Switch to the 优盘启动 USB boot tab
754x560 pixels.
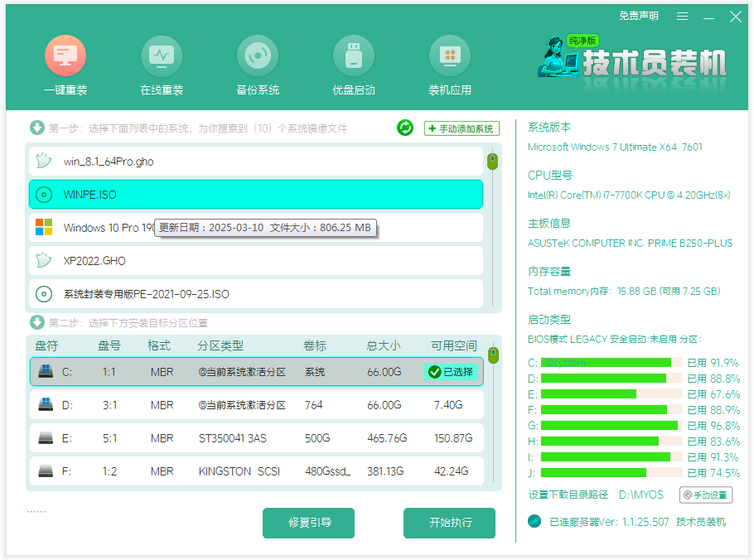(354, 65)
